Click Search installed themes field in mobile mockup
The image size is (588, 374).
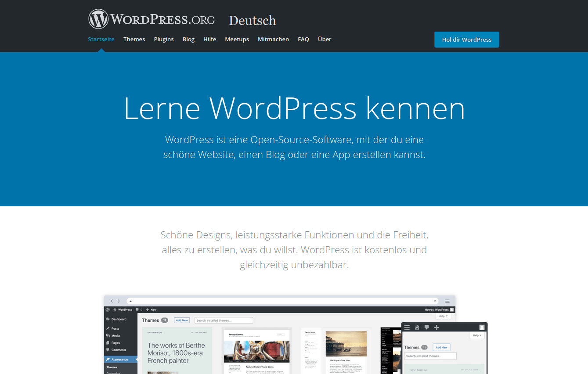(x=430, y=356)
